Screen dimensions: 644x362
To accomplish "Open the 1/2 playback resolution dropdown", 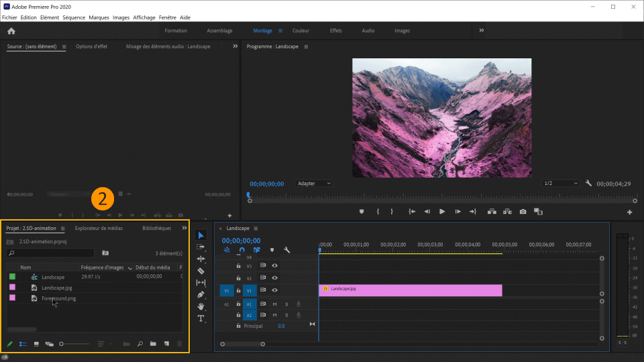I will tap(560, 183).
